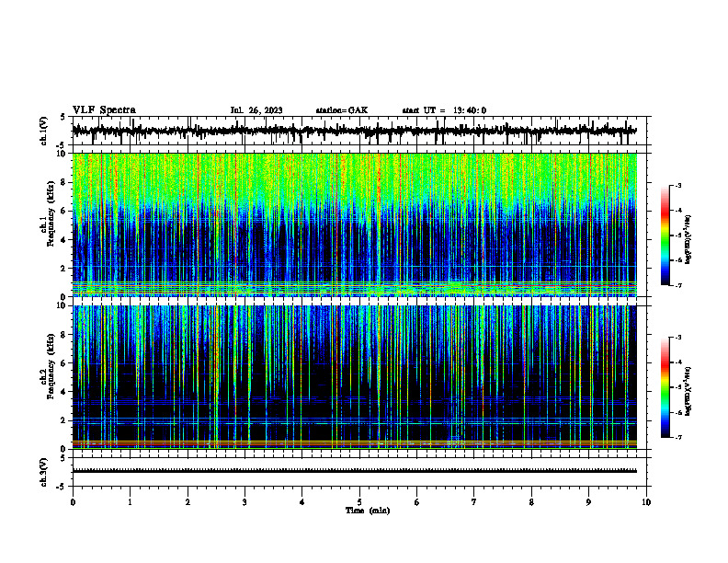Click the "-3" tick on ch.1 colorbar
The width and height of the screenshot is (728, 563).
(x=678, y=185)
